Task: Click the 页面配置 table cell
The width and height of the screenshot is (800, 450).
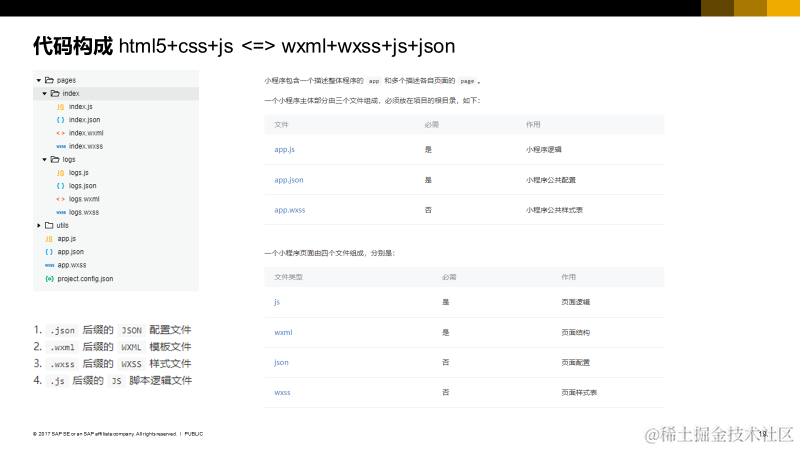Action: [576, 363]
